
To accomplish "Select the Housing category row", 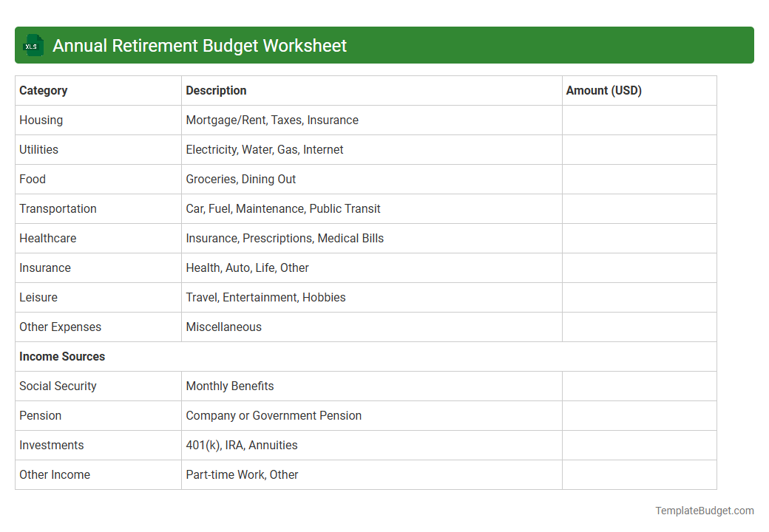I will 41,120.
